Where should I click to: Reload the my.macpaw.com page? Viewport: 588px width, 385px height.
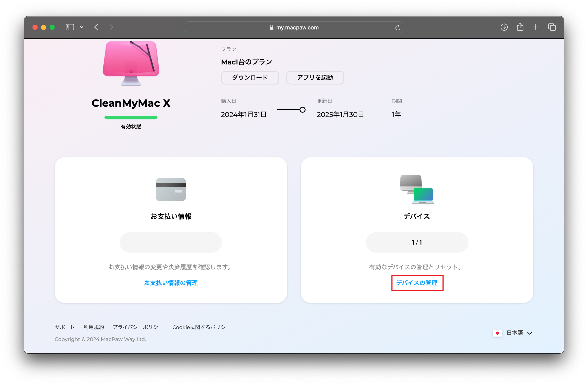pos(397,27)
